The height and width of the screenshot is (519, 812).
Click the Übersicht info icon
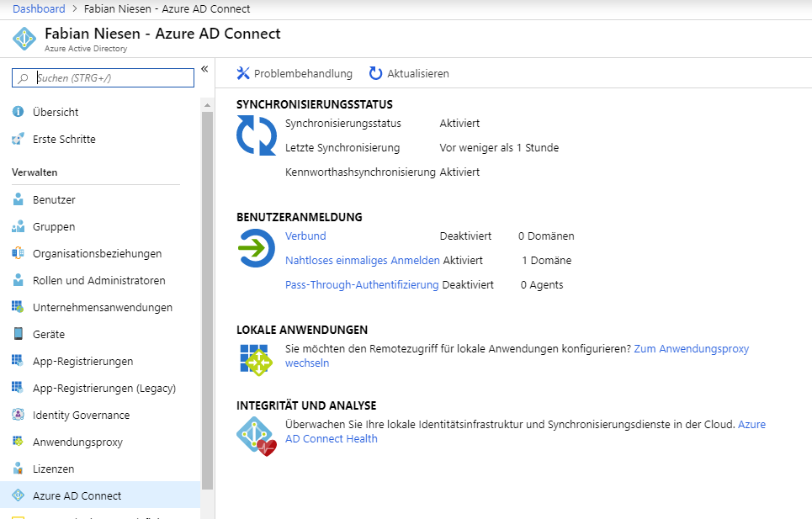[19, 112]
